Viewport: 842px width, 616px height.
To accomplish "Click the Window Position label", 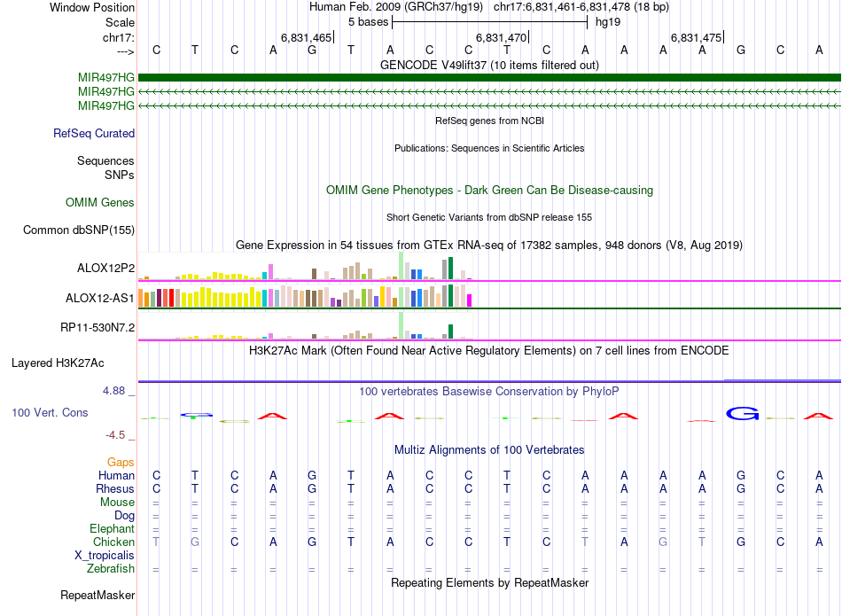I will pos(92,7).
